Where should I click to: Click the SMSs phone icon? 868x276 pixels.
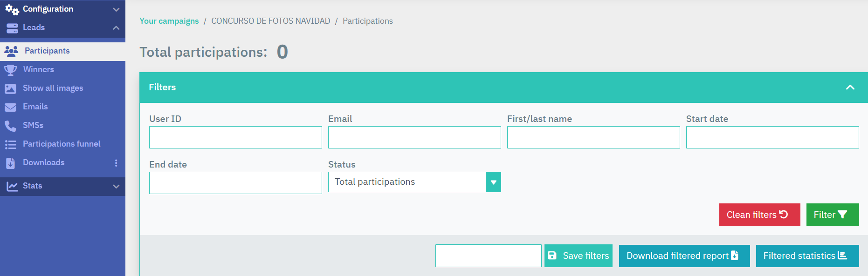10,126
